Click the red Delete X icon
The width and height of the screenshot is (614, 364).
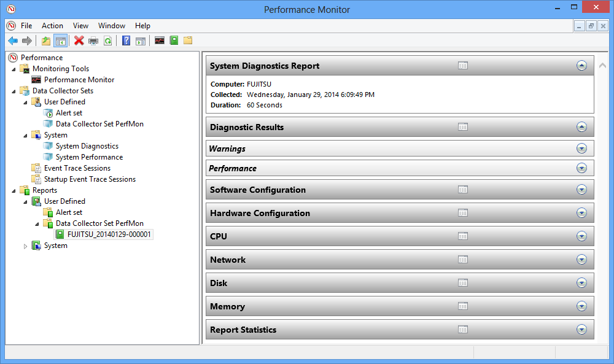tap(79, 41)
